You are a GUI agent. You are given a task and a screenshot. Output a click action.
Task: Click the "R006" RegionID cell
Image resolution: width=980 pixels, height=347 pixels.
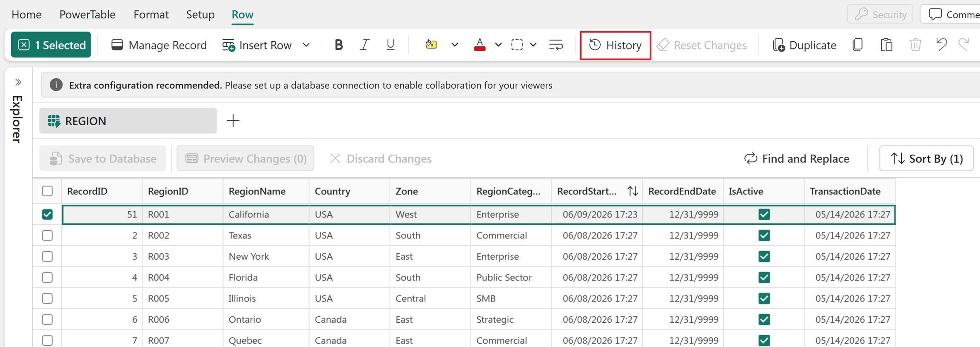(x=182, y=319)
